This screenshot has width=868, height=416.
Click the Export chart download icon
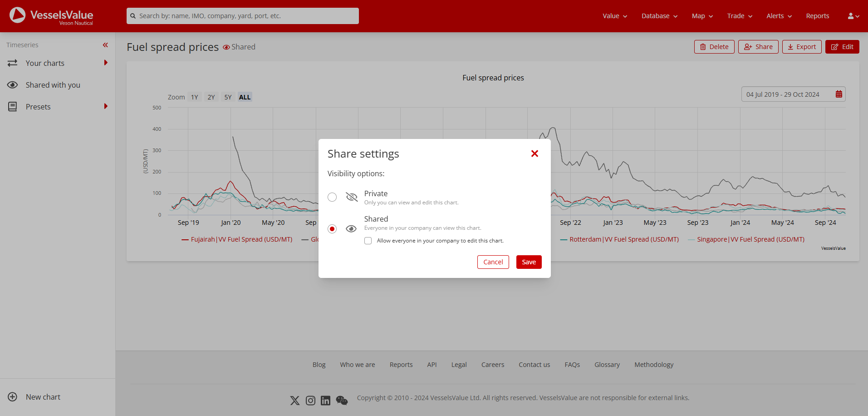(x=791, y=47)
